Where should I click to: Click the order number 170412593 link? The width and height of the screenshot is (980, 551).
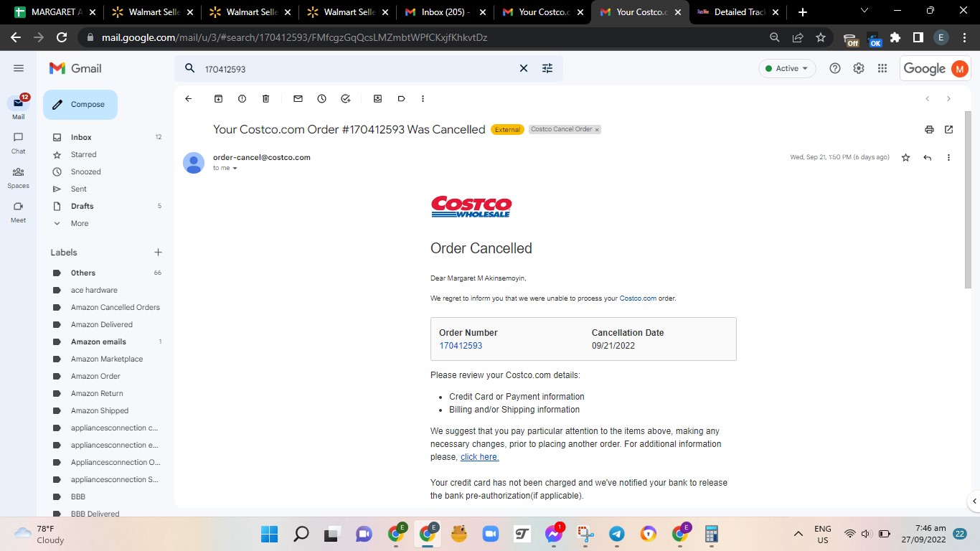click(x=461, y=346)
